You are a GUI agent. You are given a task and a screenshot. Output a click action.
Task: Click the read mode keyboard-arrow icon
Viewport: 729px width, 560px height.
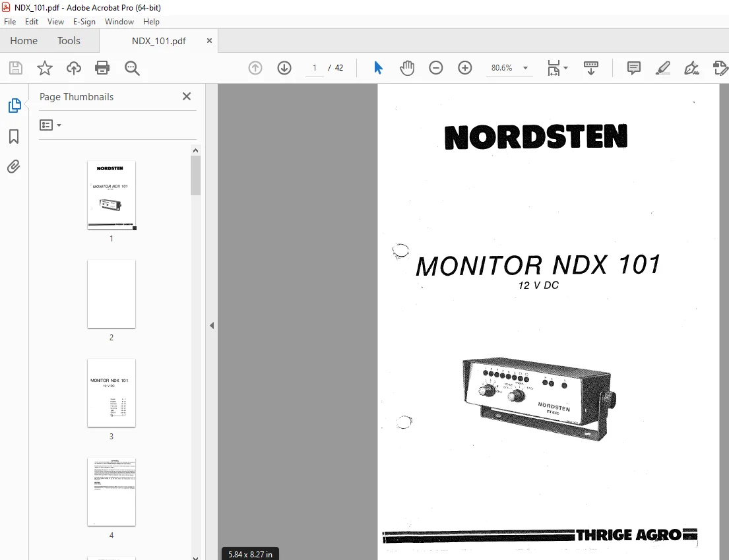[x=591, y=68]
